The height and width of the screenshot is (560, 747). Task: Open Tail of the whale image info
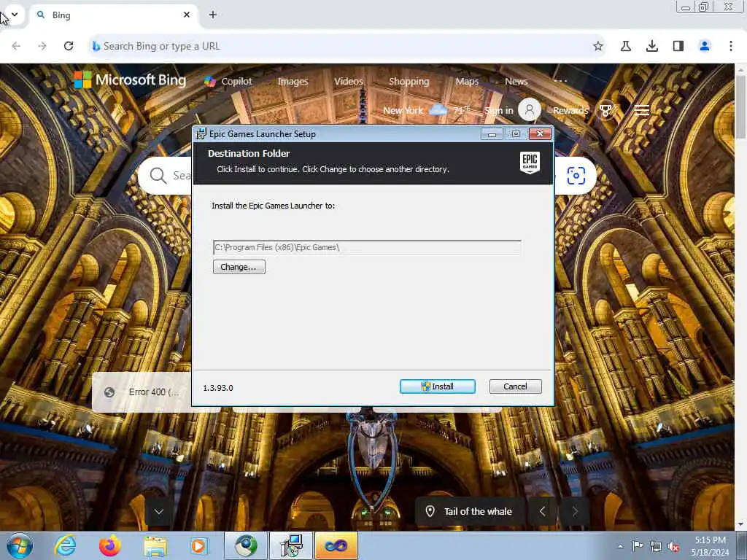pos(469,511)
